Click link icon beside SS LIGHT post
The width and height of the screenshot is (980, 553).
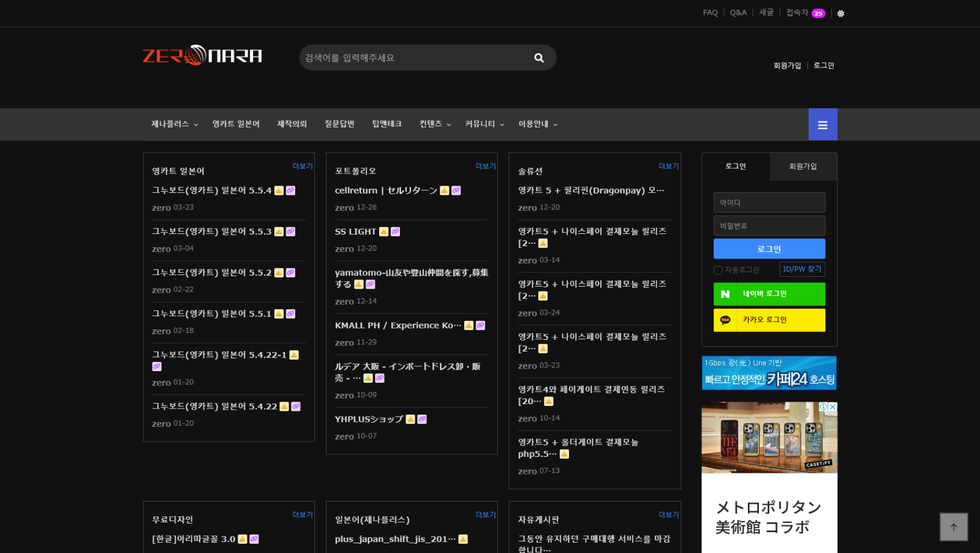pyautogui.click(x=396, y=231)
